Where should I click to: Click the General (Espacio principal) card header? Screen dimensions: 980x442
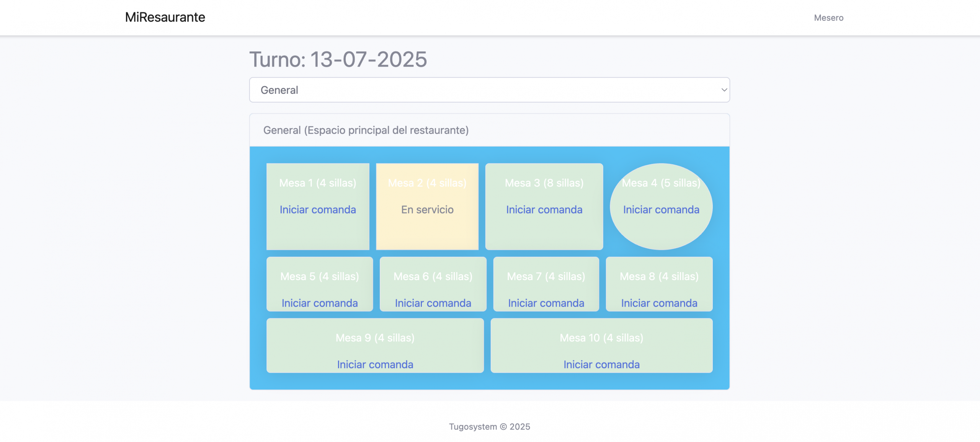[x=366, y=130]
